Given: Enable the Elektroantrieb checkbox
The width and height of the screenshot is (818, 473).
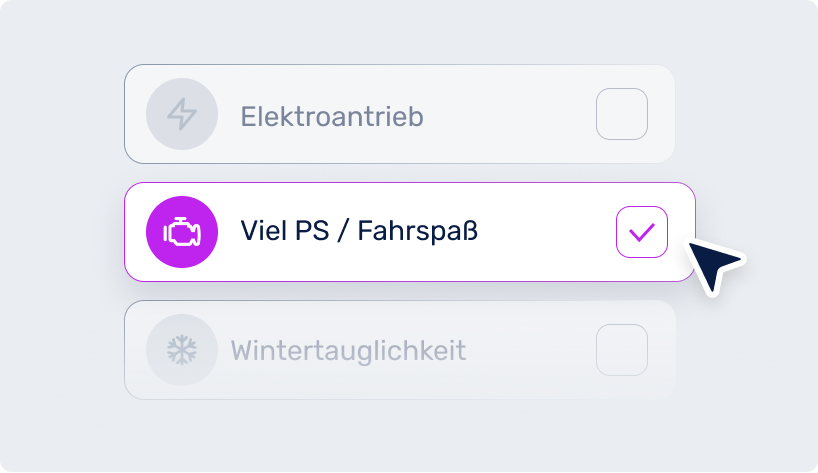Looking at the screenshot, I should [x=622, y=114].
